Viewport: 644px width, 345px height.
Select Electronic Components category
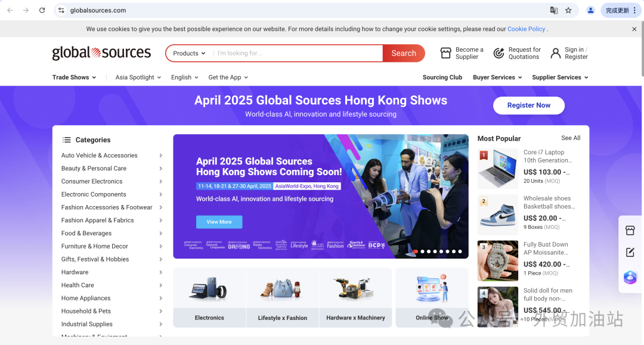94,194
